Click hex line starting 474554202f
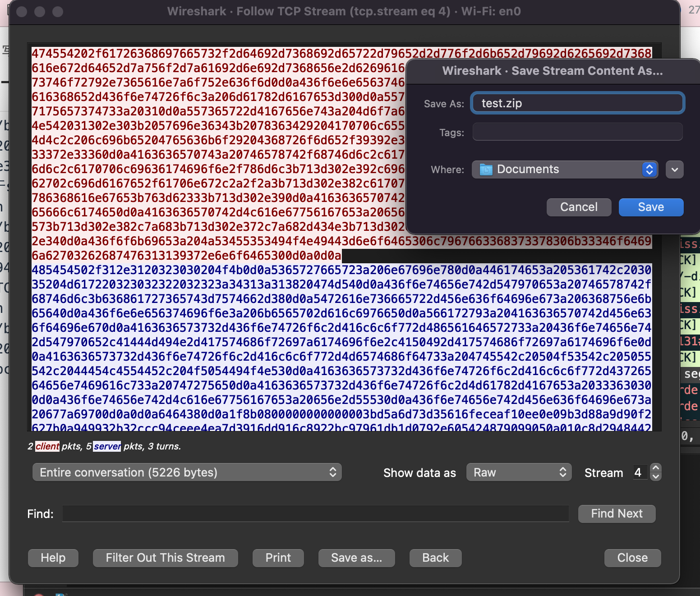 [x=341, y=54]
